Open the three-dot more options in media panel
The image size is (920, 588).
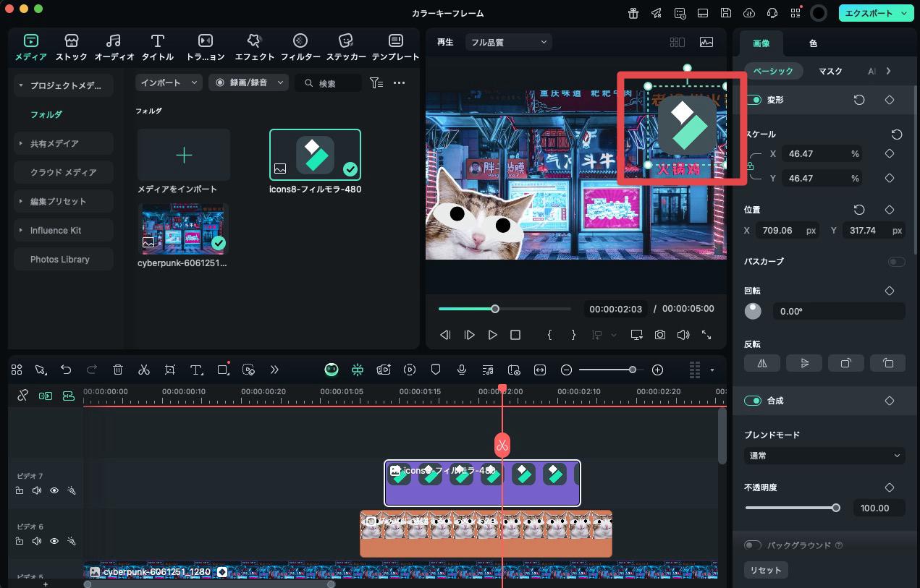[x=399, y=83]
